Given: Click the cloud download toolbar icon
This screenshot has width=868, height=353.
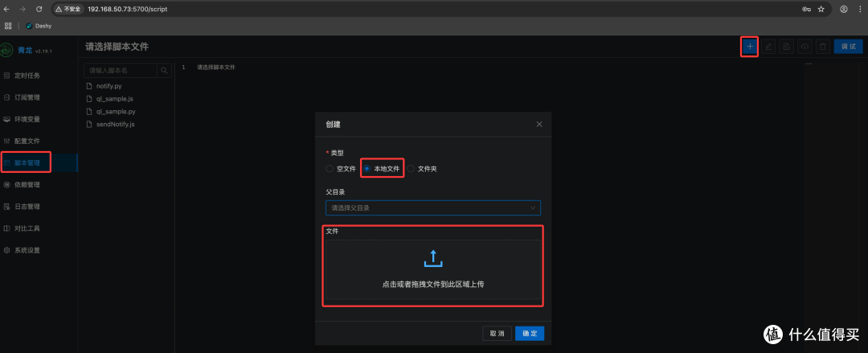Looking at the screenshot, I should (805, 47).
